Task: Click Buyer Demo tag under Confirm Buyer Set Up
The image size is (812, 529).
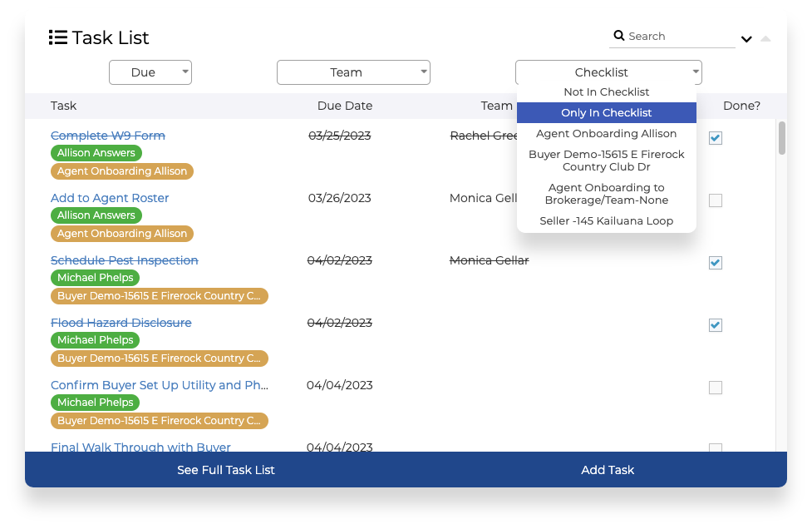Action: 160,421
